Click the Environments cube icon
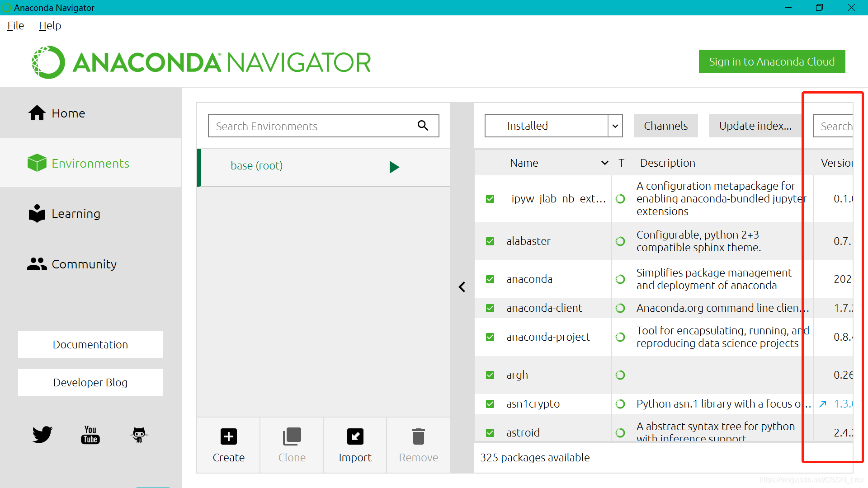The height and width of the screenshot is (488, 868). click(37, 163)
